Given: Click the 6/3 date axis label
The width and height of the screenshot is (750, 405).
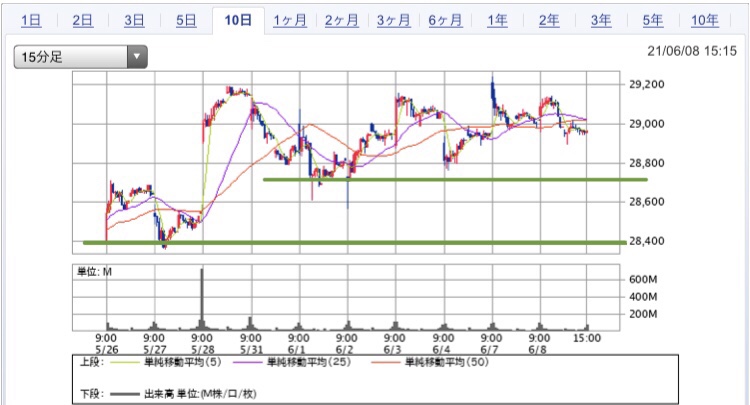Looking at the screenshot, I should tap(393, 350).
